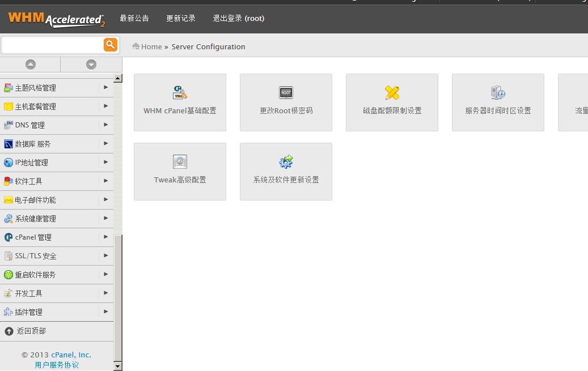Click the 插件管理 puzzle icon
Viewport: 588px width, 371px height.
9,312
